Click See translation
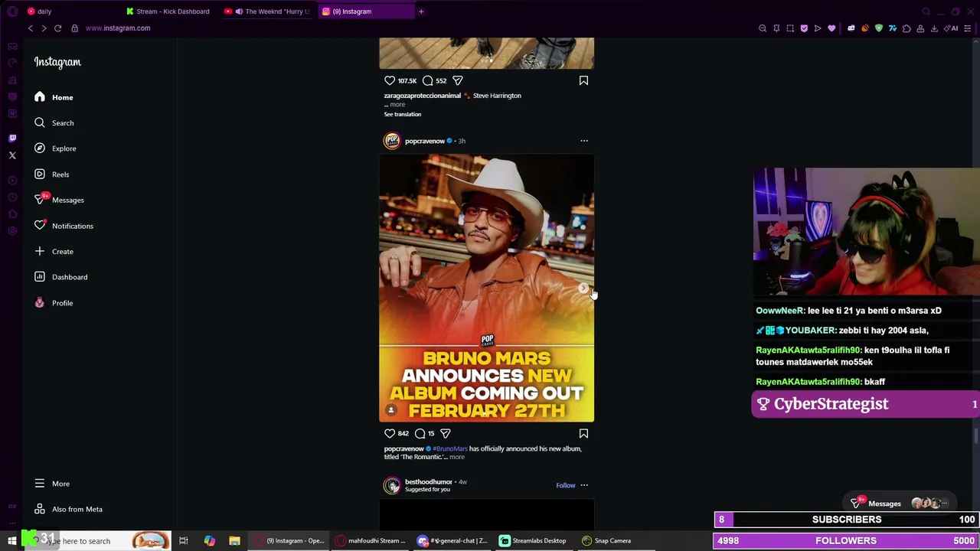This screenshot has height=551, width=980. [403, 114]
